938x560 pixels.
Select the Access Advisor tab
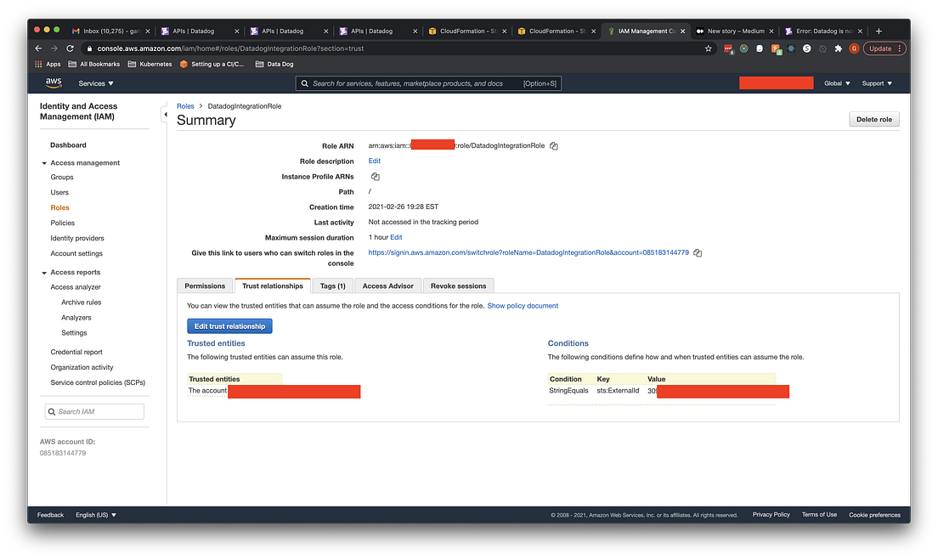[x=387, y=286]
